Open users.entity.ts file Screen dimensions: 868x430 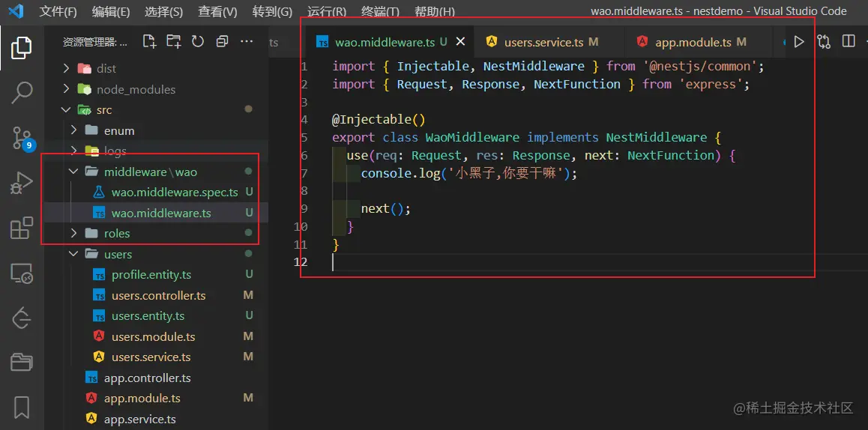(148, 317)
